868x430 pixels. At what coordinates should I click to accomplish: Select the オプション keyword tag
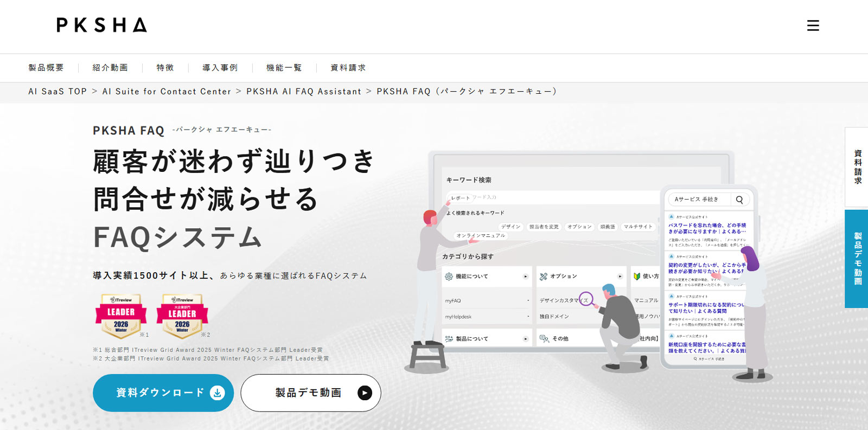click(x=579, y=227)
